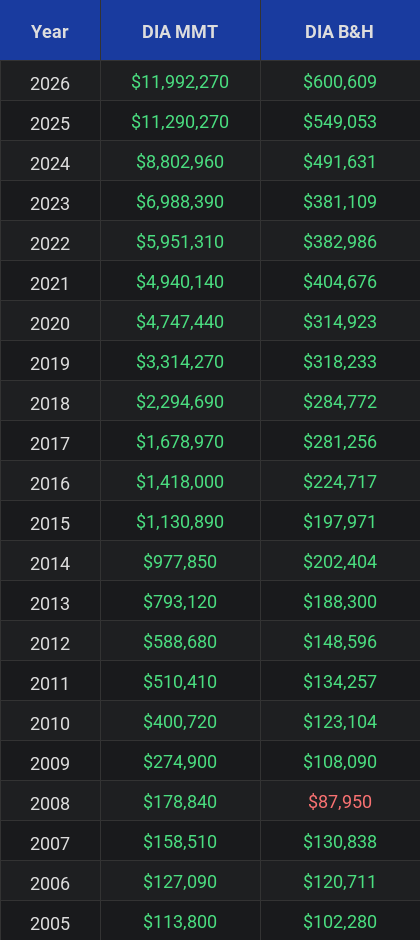Image resolution: width=420 pixels, height=940 pixels.
Task: Click the 2023 year cell
Action: 50,202
